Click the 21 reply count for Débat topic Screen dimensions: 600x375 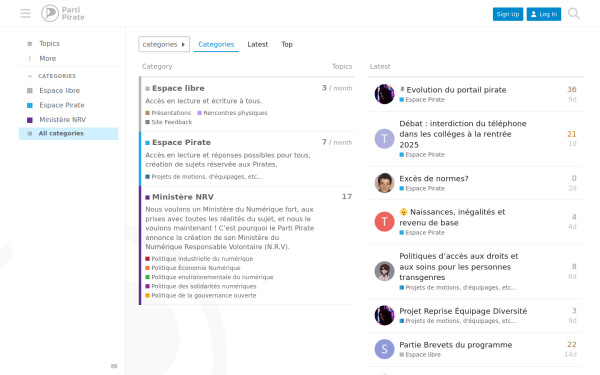click(x=572, y=134)
